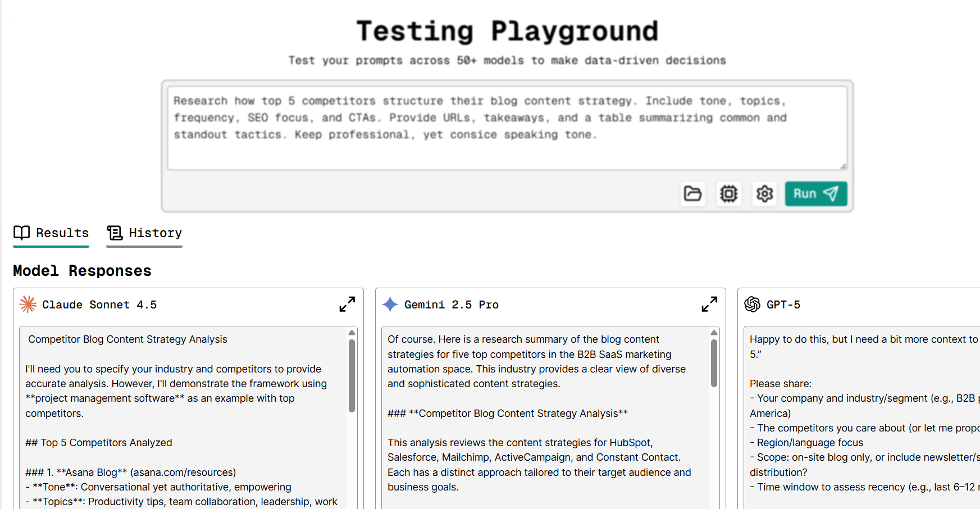Open the folder icon for saved prompts
The width and height of the screenshot is (980, 509).
692,194
